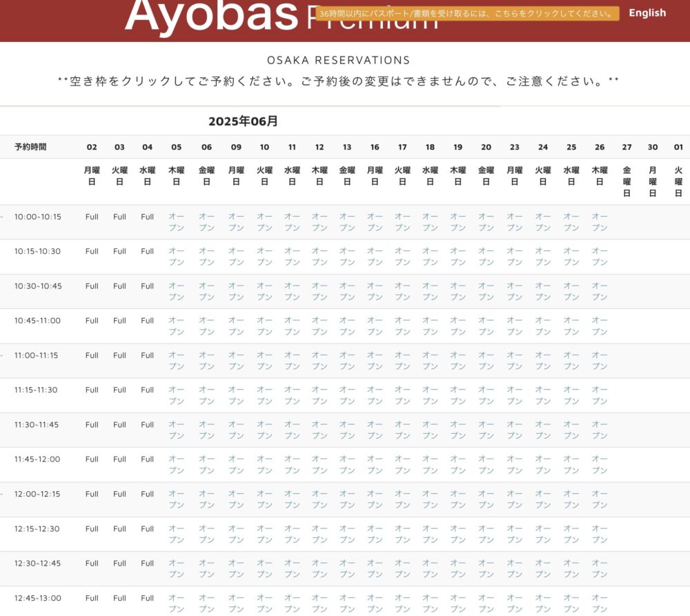Select open slot June 10 at 11:30-11:45
Viewport: 690px width, 616px height.
click(264, 430)
